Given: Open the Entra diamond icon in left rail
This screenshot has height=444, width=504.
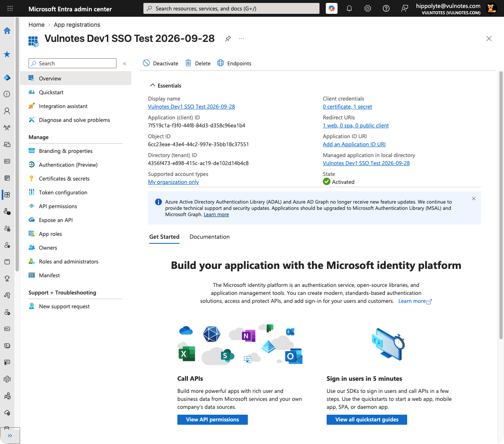Looking at the screenshot, I should point(7,77).
